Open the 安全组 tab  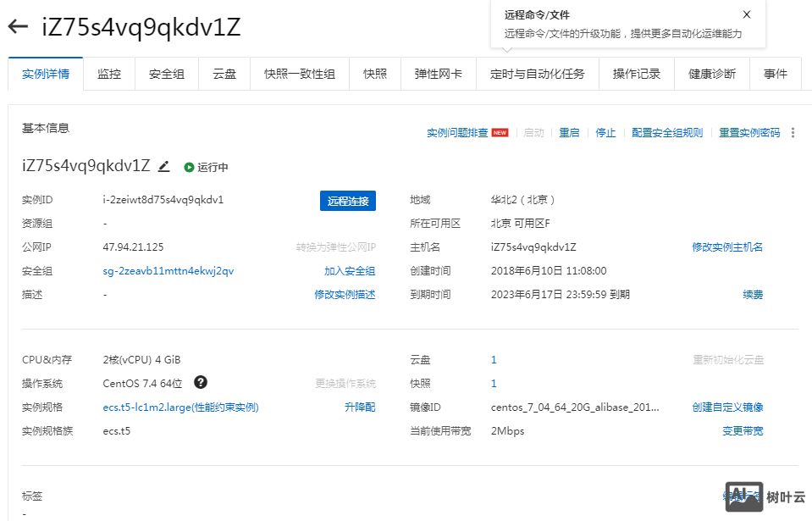point(166,74)
